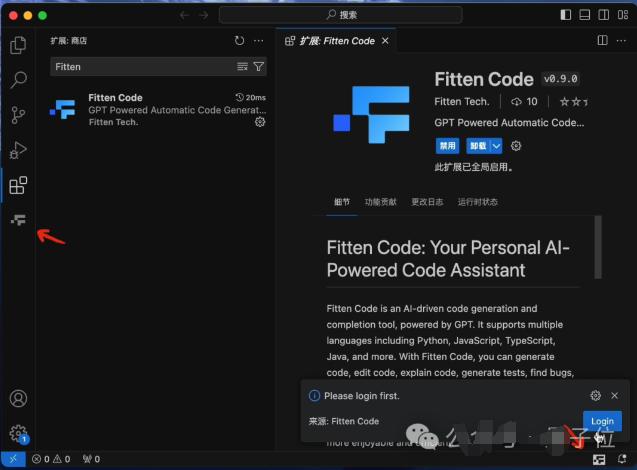Open extension settings gear beside uninstall
637x470 pixels.
pyautogui.click(x=516, y=145)
